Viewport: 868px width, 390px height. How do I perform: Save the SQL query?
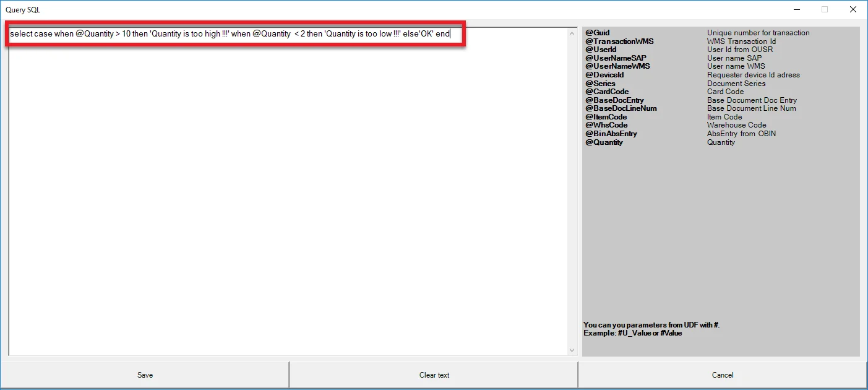(x=145, y=375)
